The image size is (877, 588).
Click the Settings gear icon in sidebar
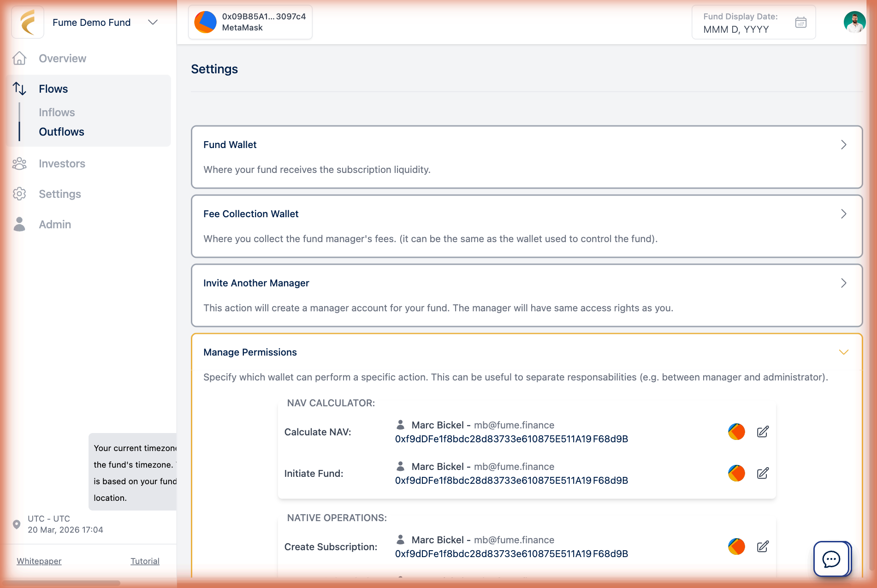(19, 194)
